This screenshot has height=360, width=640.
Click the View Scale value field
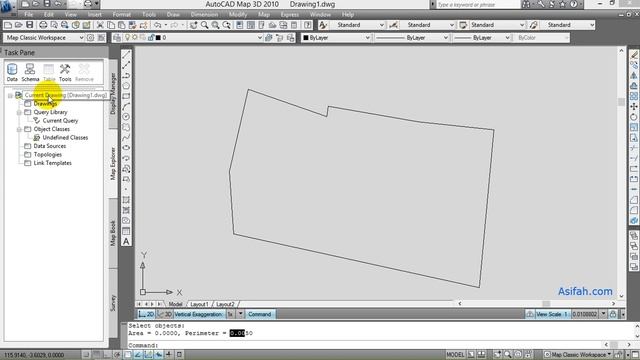(x=585, y=314)
